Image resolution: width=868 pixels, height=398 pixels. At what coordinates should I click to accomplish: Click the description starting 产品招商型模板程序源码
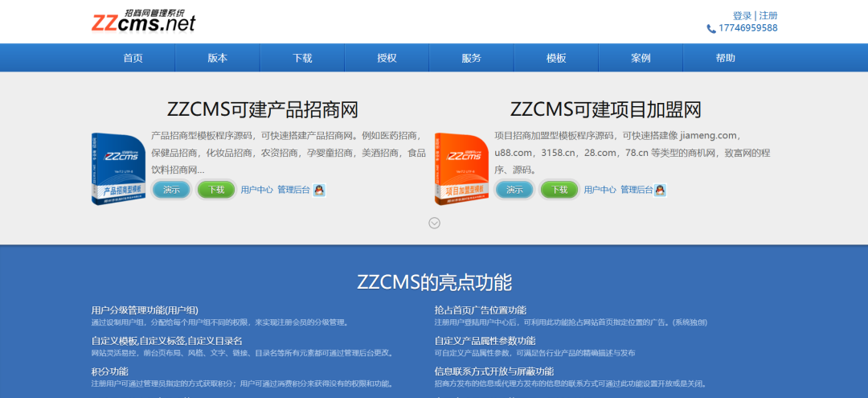pos(289,152)
